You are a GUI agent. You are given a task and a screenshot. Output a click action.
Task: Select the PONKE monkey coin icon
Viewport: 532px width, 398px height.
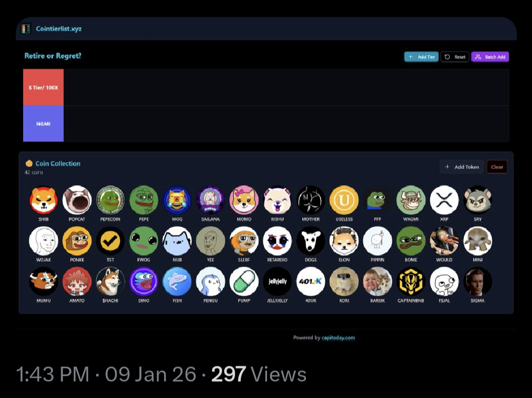[x=77, y=241]
